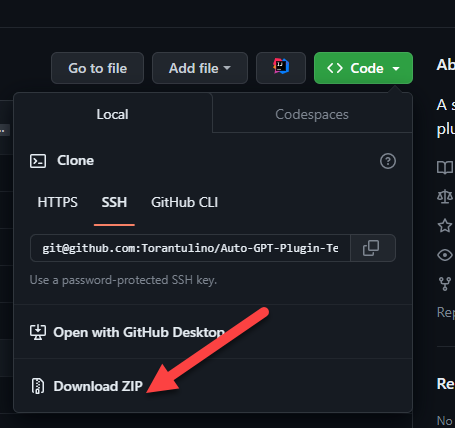The image size is (455, 428).
Task: Click the license scales icon
Action: (x=445, y=196)
